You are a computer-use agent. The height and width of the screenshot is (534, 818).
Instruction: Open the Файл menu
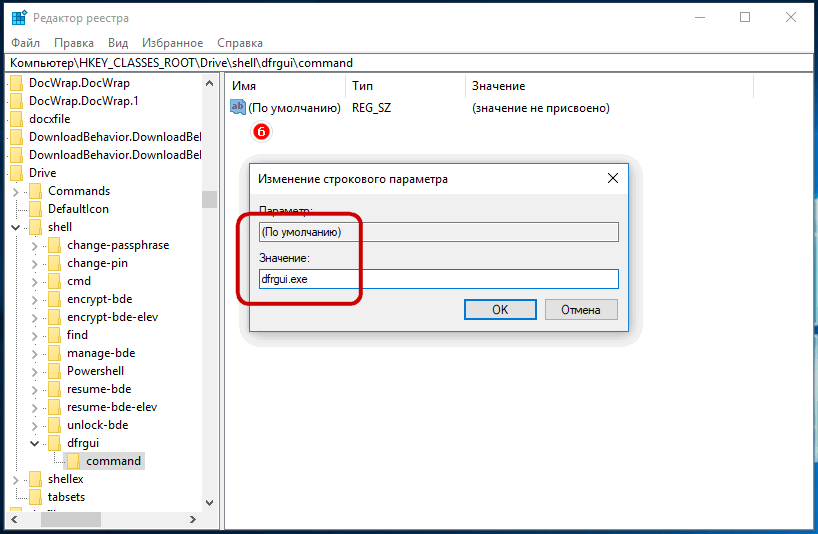(26, 43)
